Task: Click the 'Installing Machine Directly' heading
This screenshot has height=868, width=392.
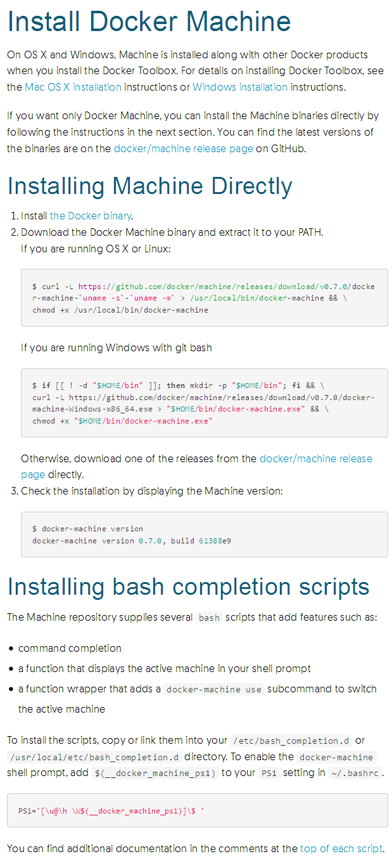Action: 149,186
